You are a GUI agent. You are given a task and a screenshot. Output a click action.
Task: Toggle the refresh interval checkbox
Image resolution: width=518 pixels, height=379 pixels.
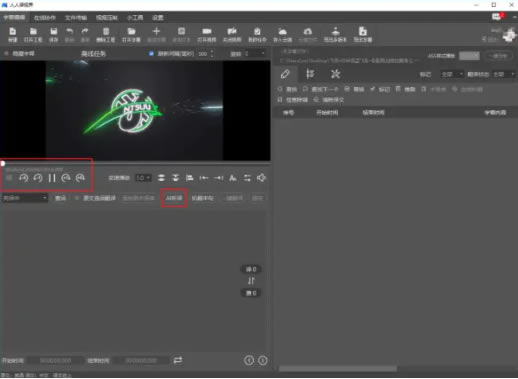point(151,53)
